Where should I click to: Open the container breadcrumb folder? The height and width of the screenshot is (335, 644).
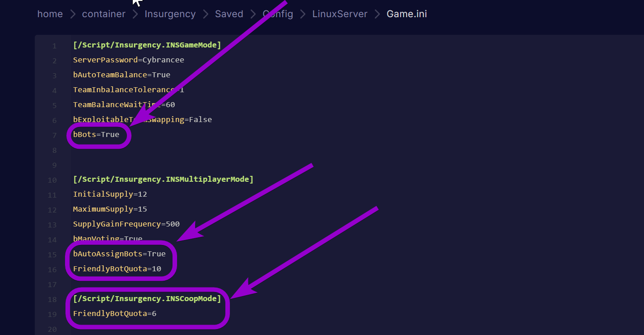click(103, 14)
